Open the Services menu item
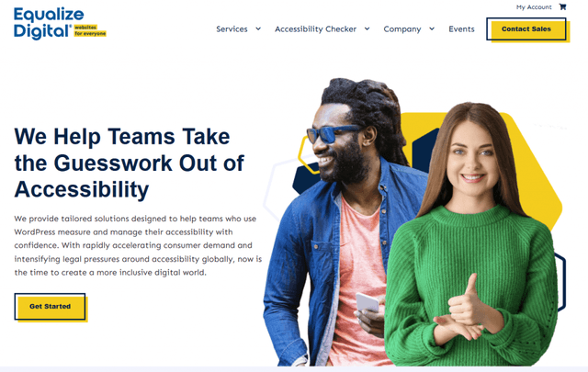Image resolution: width=588 pixels, height=372 pixels. (x=232, y=28)
